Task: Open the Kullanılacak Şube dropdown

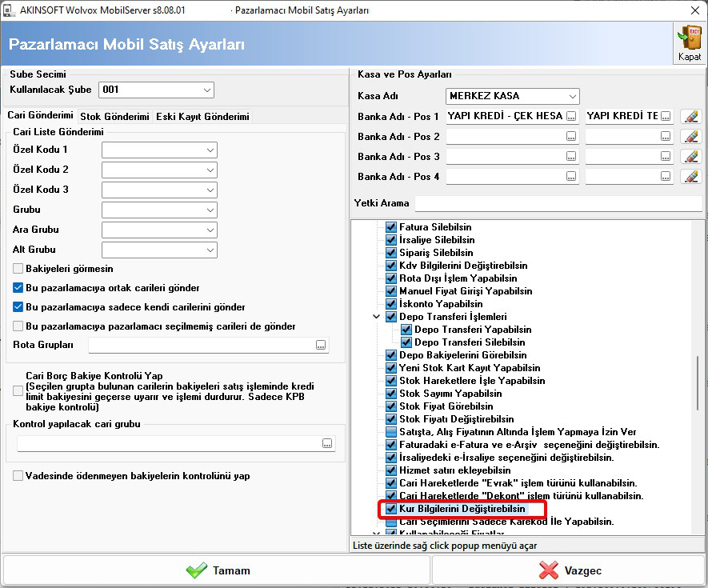Action: (x=207, y=90)
